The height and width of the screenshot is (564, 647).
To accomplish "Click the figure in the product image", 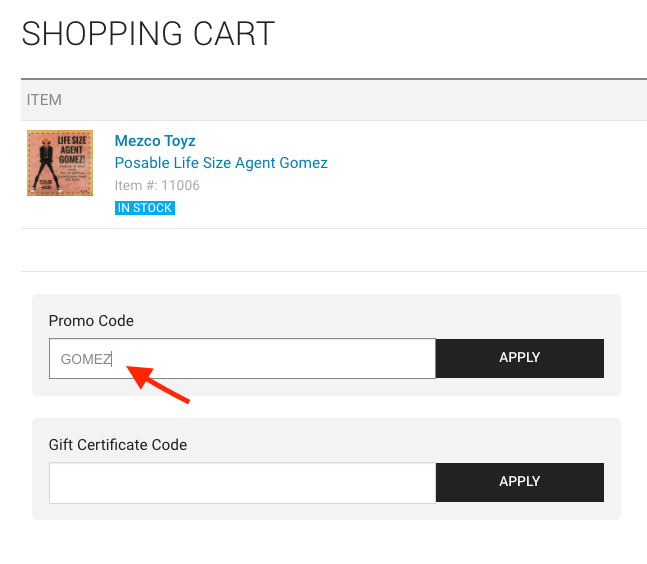I will click(46, 164).
